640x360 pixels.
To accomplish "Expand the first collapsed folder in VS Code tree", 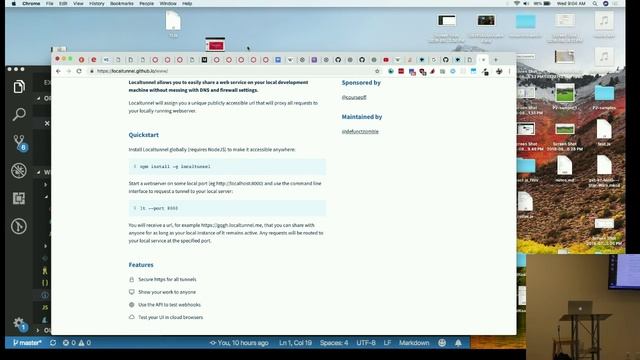I will [46, 184].
